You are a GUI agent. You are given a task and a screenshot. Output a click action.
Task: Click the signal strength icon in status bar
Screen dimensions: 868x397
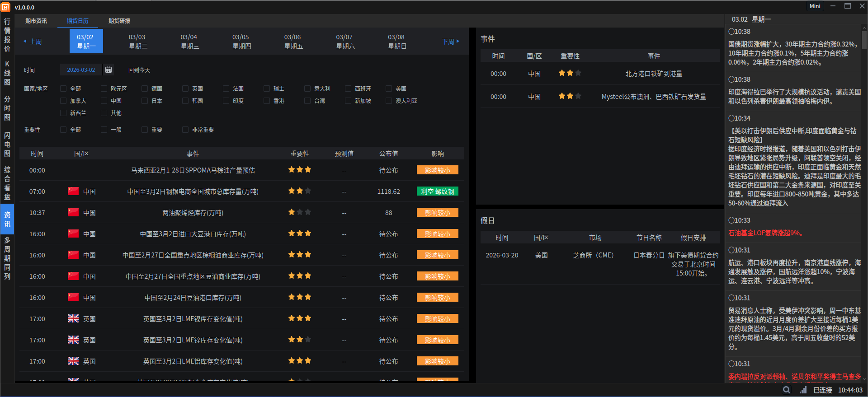(803, 390)
